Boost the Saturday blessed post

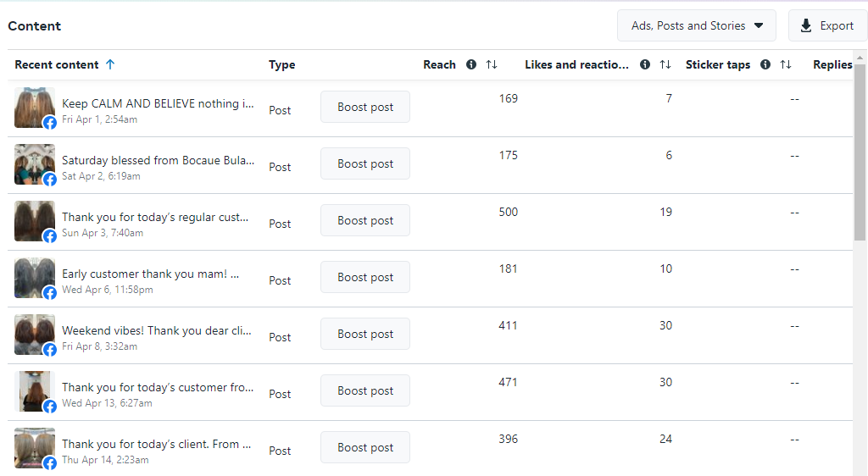click(x=365, y=163)
